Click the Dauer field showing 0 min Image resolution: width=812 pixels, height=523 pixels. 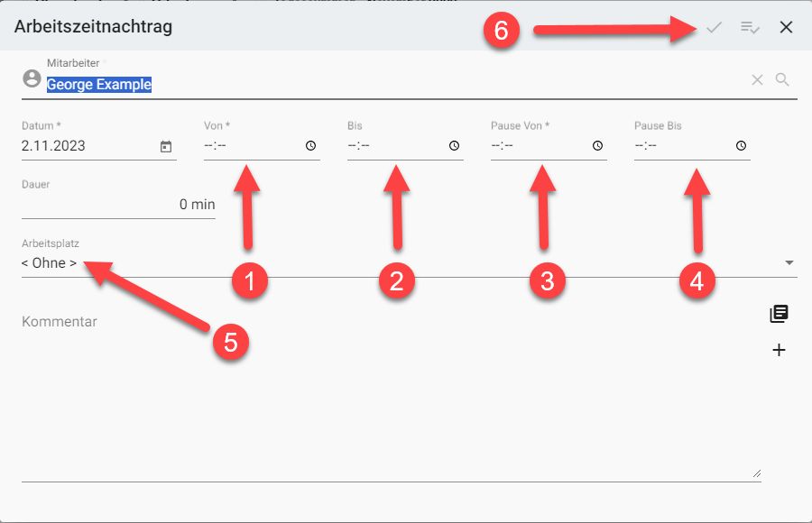pos(117,205)
